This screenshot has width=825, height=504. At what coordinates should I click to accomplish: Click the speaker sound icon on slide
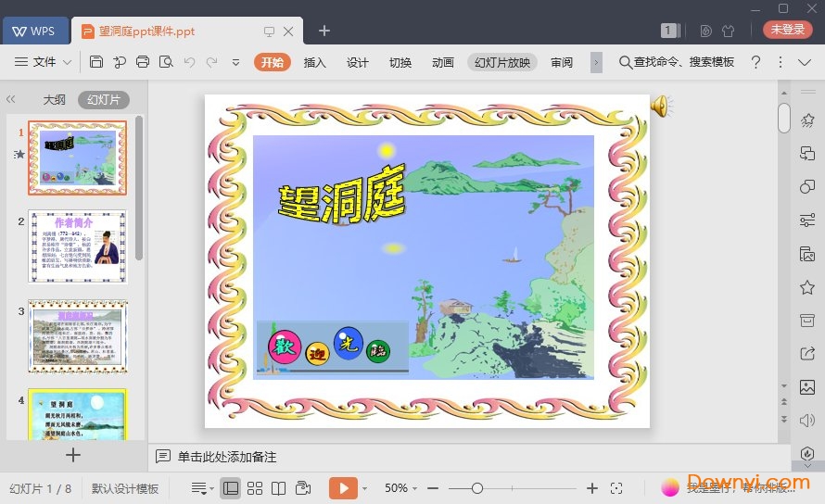click(x=661, y=106)
